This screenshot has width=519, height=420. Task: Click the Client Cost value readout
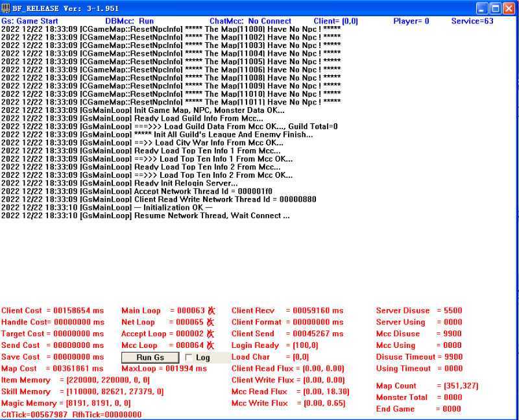tap(53, 311)
